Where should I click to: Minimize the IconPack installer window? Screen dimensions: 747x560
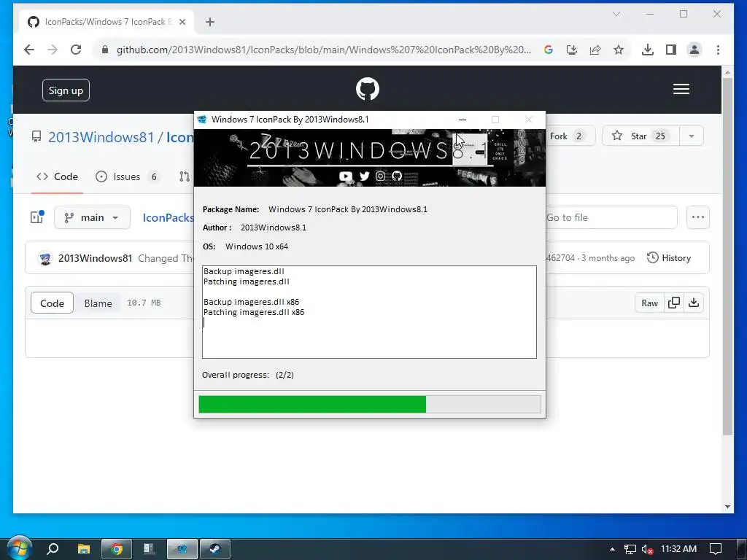coord(462,120)
